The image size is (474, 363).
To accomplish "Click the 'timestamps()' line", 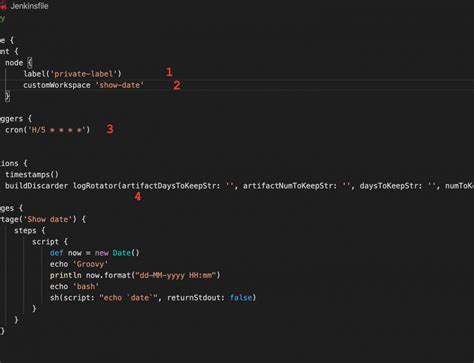I will (32, 174).
